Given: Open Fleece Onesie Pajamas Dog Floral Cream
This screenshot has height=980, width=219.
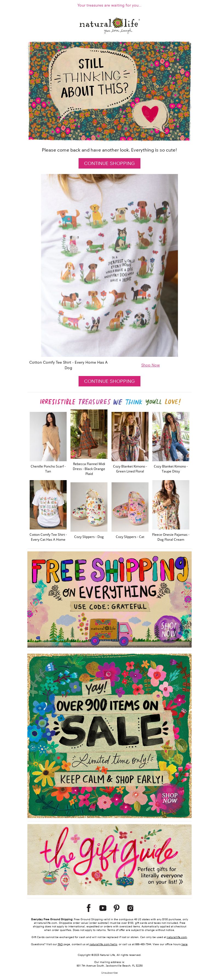Looking at the screenshot, I should 171,505.
